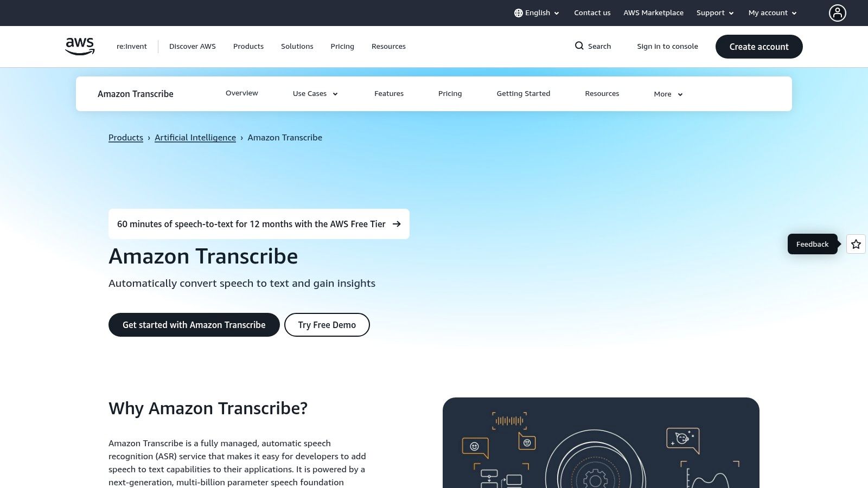The image size is (868, 488).
Task: Click the AWS logo
Action: 79,46
